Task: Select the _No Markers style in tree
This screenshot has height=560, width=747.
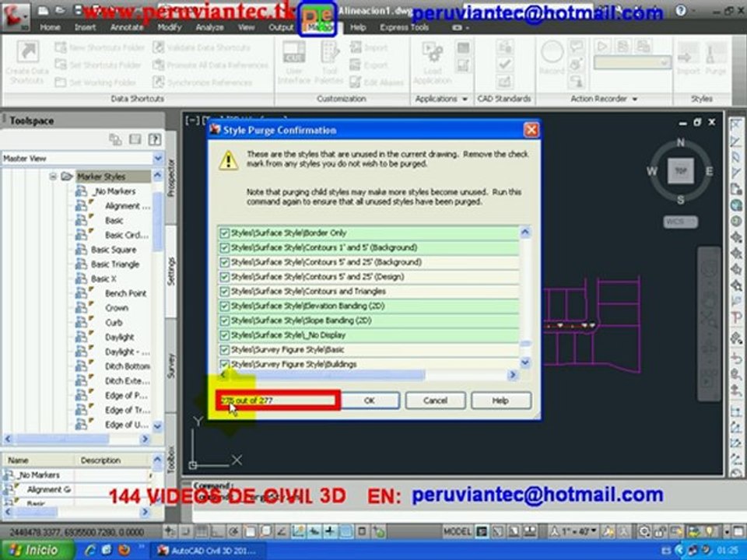Action: tap(114, 191)
